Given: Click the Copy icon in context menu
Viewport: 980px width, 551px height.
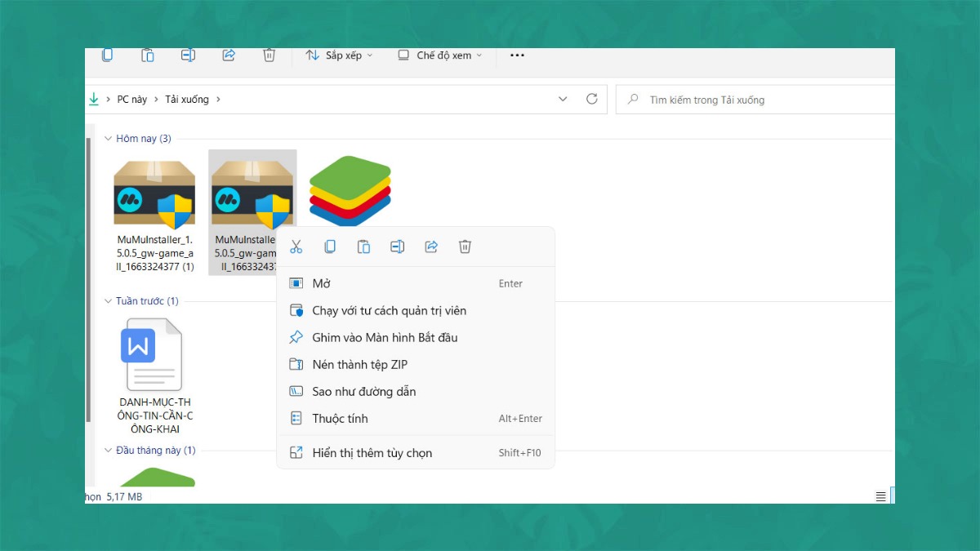Looking at the screenshot, I should click(330, 247).
